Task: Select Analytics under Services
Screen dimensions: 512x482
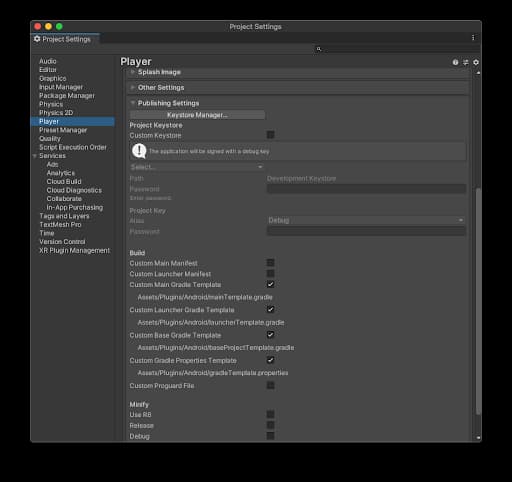Action: (x=60, y=173)
